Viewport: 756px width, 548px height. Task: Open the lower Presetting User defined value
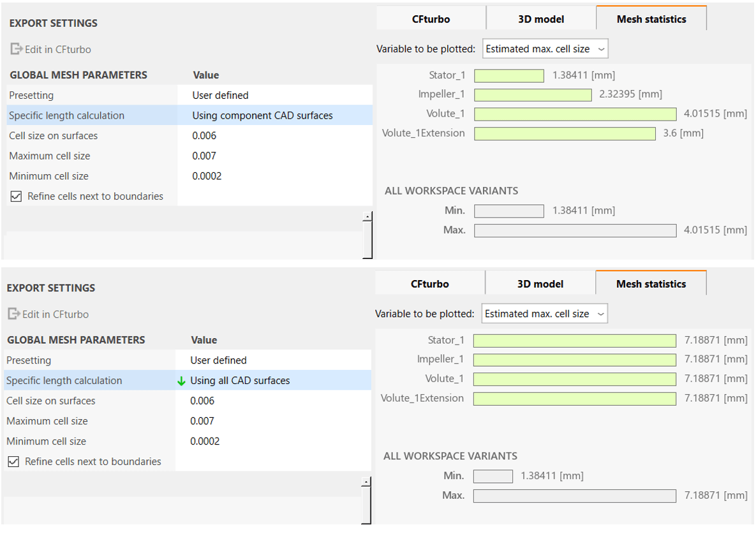[x=274, y=360]
